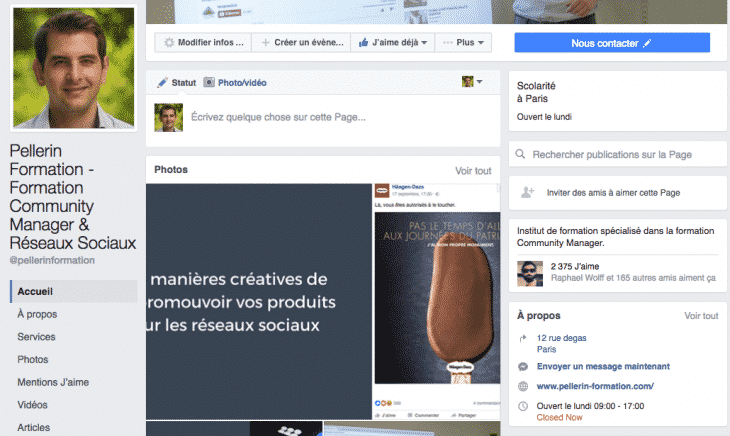Click the Ouvert le lundi 09:00 - 17:00 hours

pos(590,406)
